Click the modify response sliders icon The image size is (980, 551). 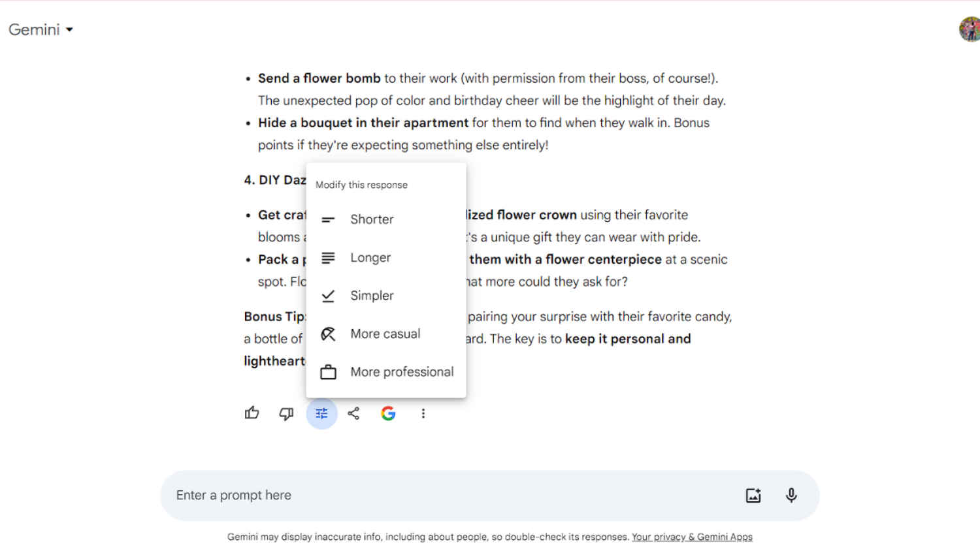click(x=321, y=413)
